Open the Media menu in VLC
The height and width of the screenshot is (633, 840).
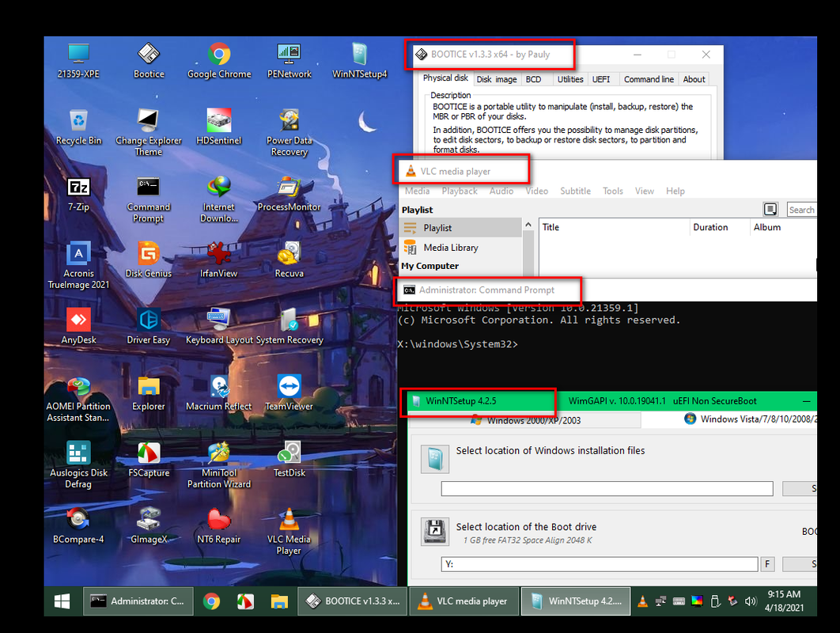click(418, 191)
